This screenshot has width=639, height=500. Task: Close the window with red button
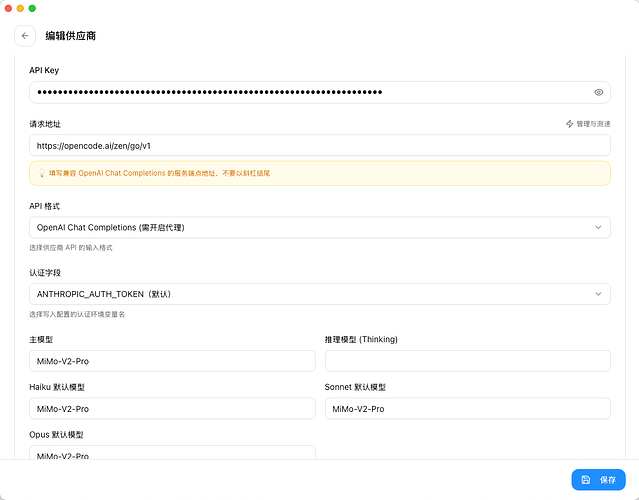point(8,8)
